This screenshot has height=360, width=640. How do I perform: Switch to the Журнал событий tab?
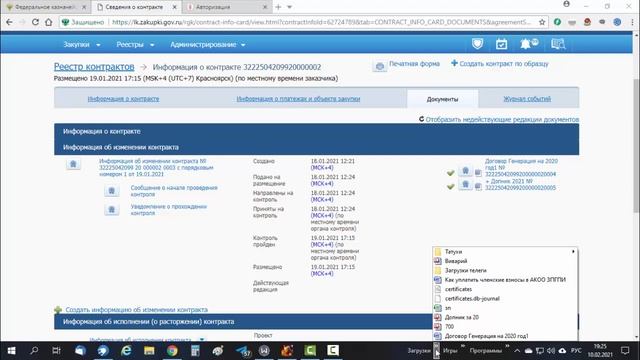[x=527, y=99]
